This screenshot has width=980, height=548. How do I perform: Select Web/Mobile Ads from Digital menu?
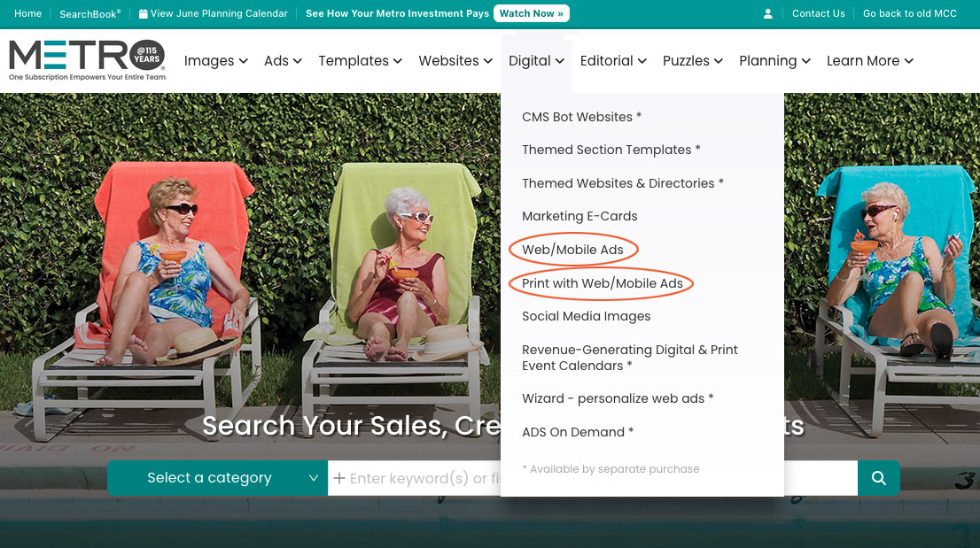click(572, 250)
